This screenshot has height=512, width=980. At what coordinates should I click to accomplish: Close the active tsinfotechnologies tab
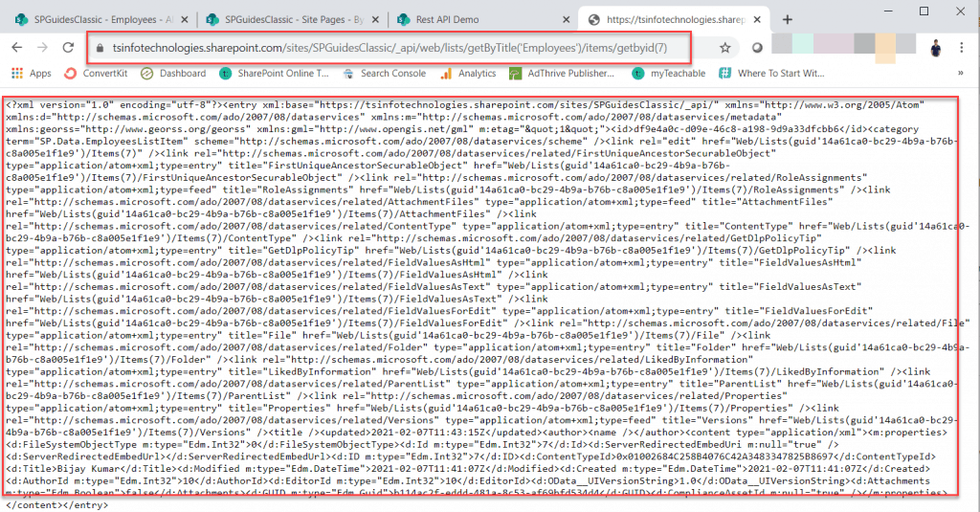(x=757, y=19)
